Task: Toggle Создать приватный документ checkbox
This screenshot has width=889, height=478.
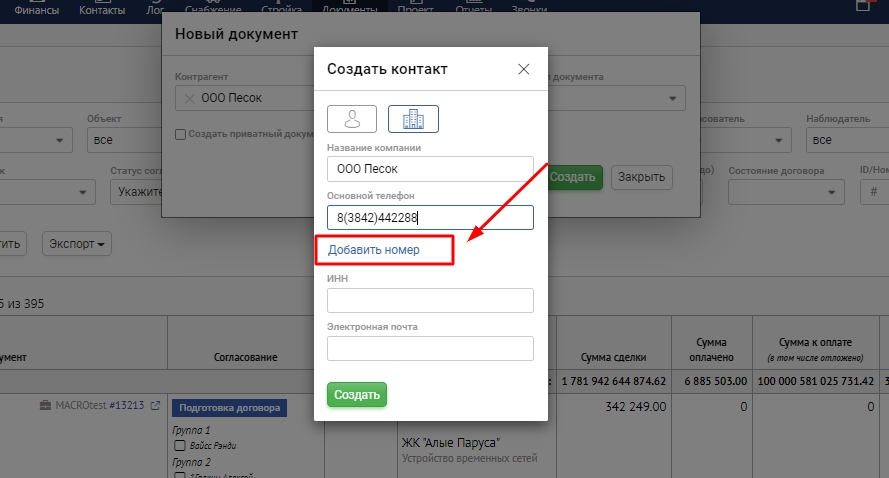Action: click(x=180, y=134)
